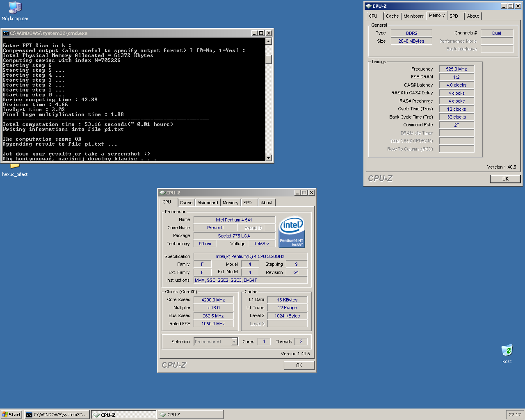This screenshot has height=420, width=525.
Task: Click the taskbar clock showing 22:17
Action: click(515, 415)
